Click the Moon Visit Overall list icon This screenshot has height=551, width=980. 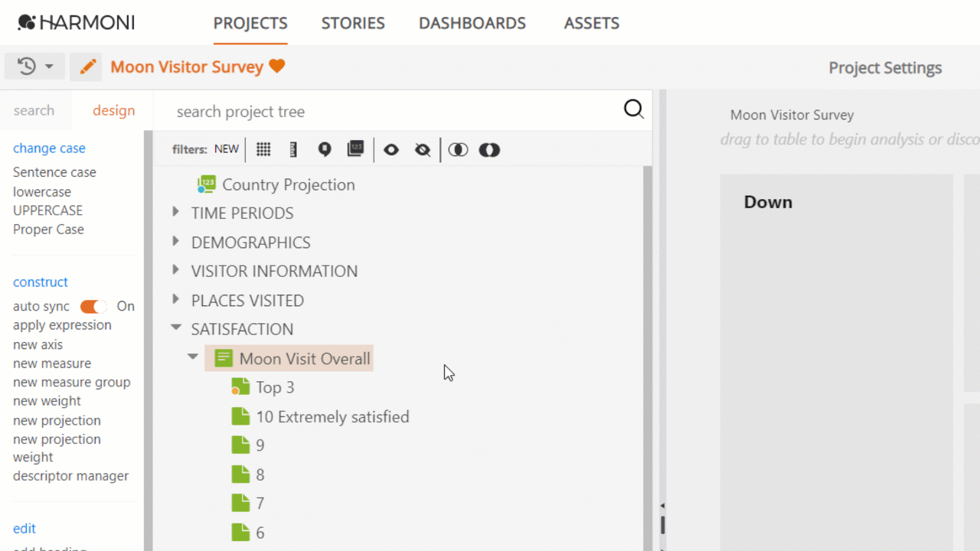pyautogui.click(x=224, y=358)
